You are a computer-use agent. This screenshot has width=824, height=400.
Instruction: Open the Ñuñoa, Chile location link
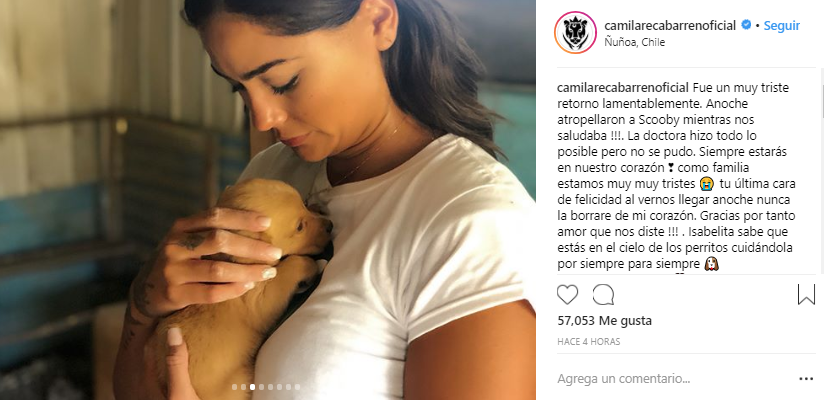click(x=634, y=43)
